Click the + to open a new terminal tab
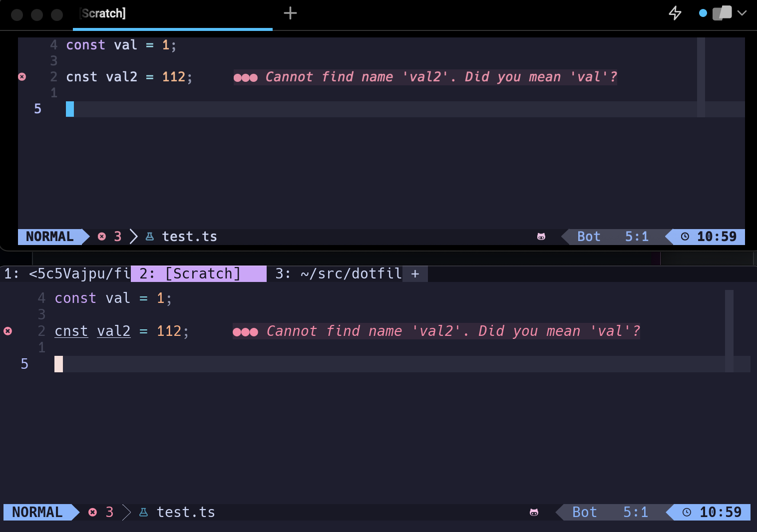The image size is (757, 532). 291,13
